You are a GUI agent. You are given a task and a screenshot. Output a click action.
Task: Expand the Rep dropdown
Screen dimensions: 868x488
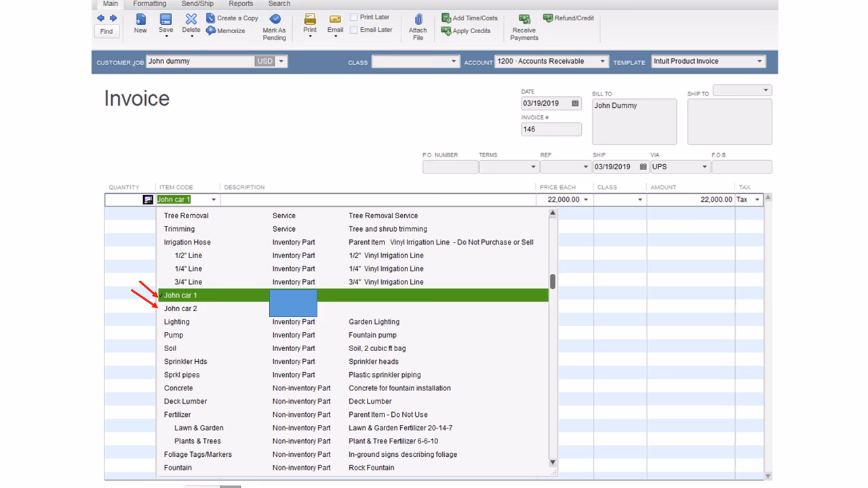586,167
